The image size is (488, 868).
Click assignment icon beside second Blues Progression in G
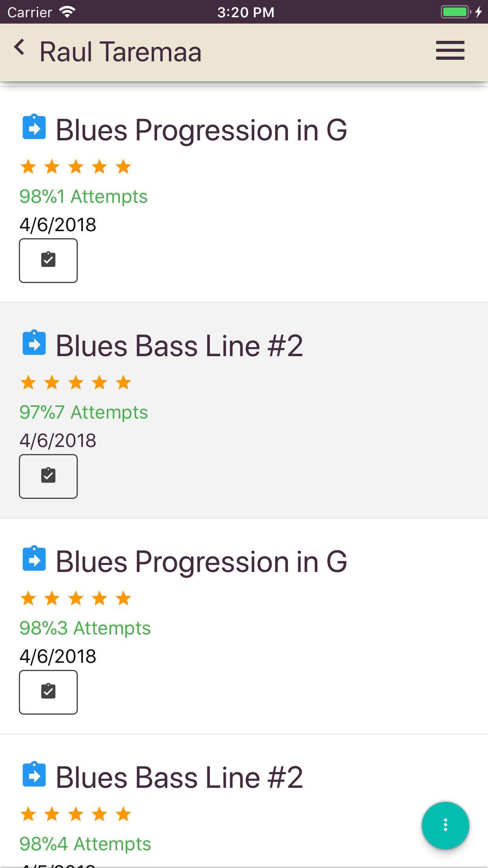pyautogui.click(x=34, y=559)
